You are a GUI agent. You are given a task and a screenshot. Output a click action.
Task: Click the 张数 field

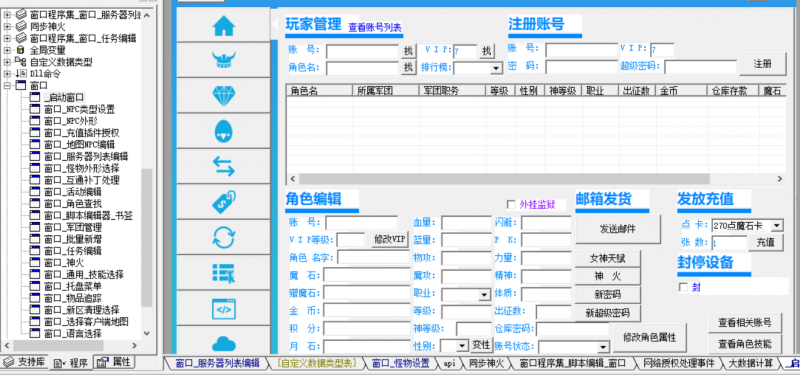(x=729, y=243)
